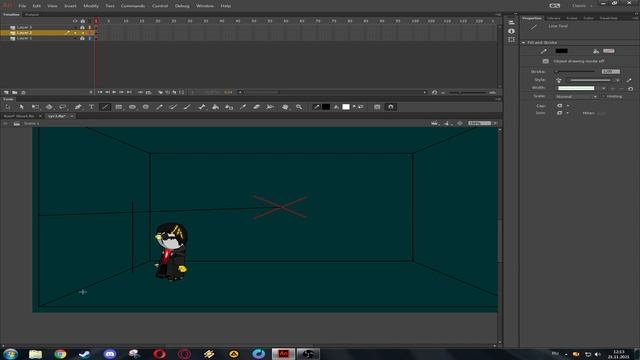Screen dimensions: 640x360
Task: Select the Width tool
Action: point(270,107)
